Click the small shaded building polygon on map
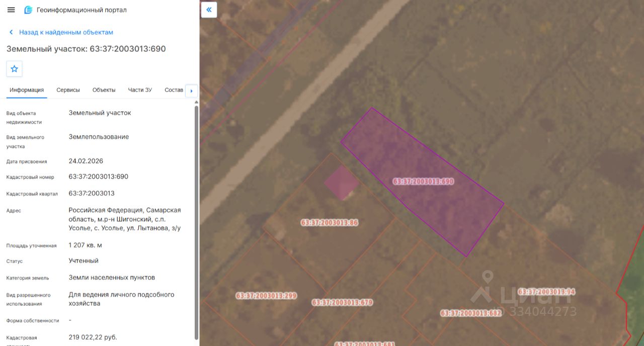The height and width of the screenshot is (346, 644). 341,183
